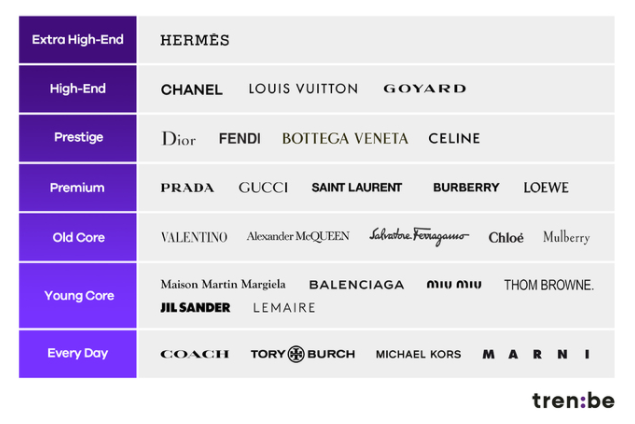Click the Louis Vuitton wordmark
The image size is (635, 424).
303,89
